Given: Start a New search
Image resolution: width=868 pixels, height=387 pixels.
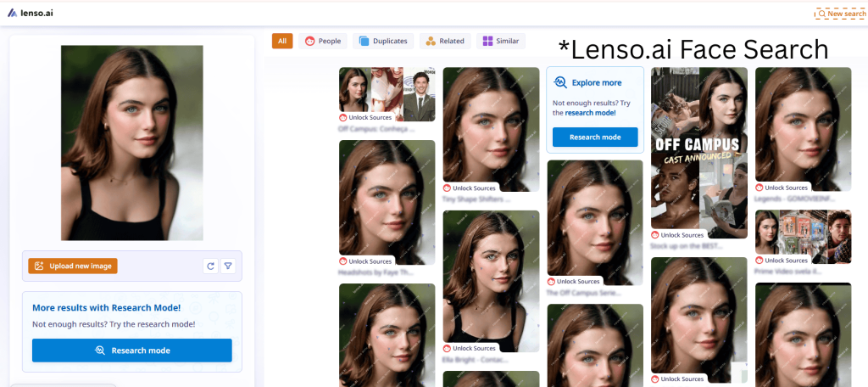Looking at the screenshot, I should pos(842,14).
